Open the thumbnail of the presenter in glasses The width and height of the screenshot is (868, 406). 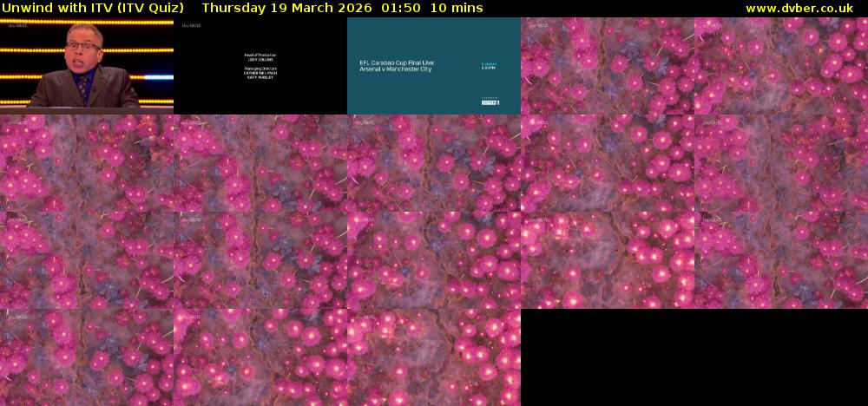[87, 66]
